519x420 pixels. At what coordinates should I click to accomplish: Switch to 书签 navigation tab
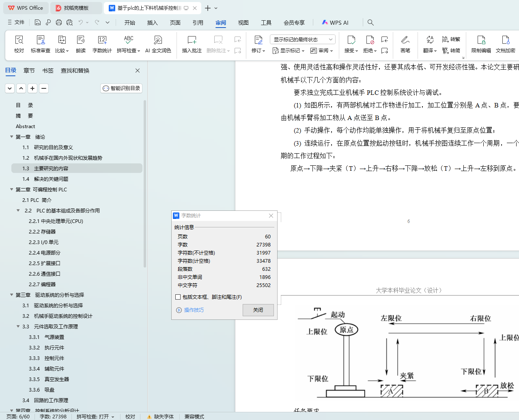48,71
